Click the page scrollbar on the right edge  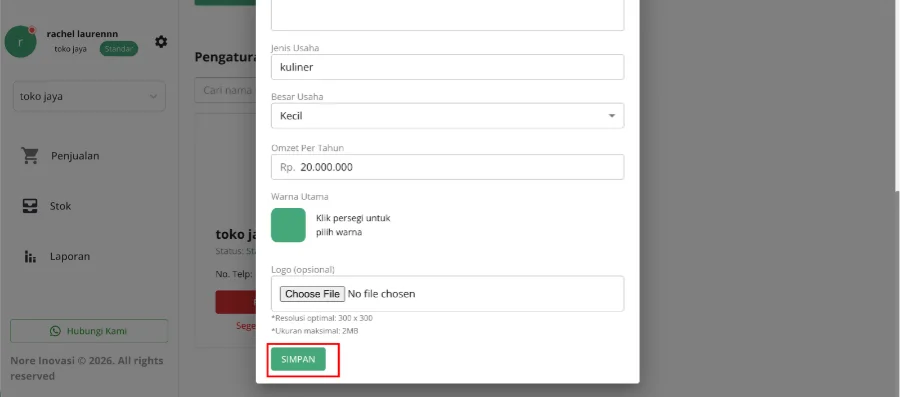898,95
